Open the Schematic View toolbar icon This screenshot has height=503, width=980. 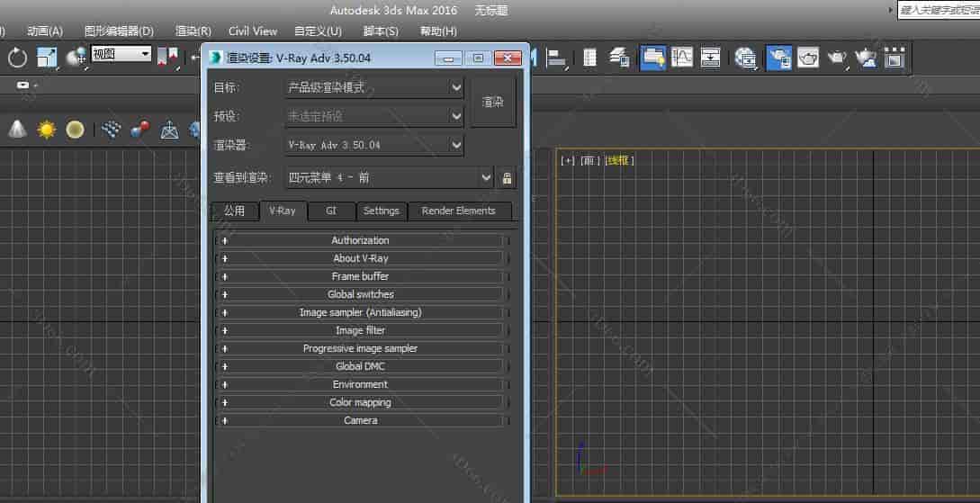pos(711,58)
